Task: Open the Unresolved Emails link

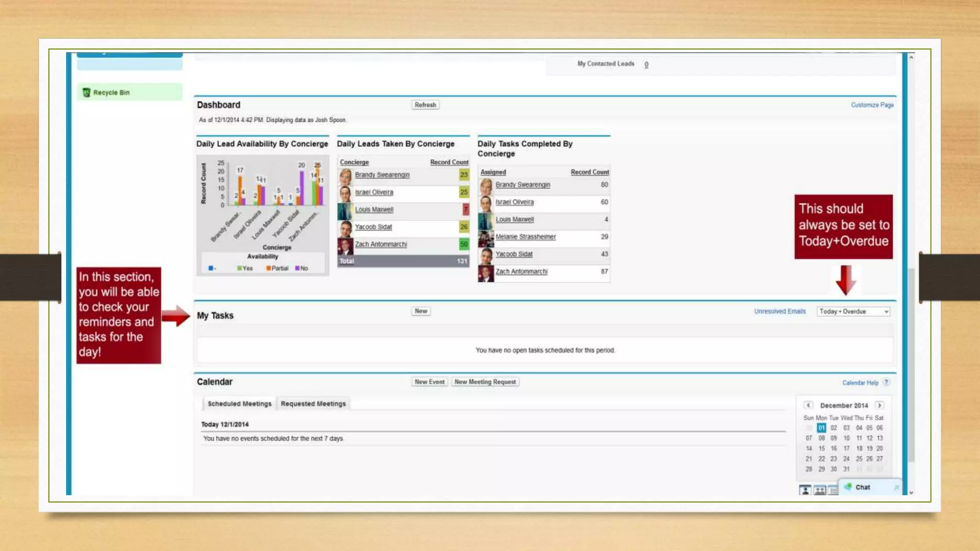Action: point(780,311)
